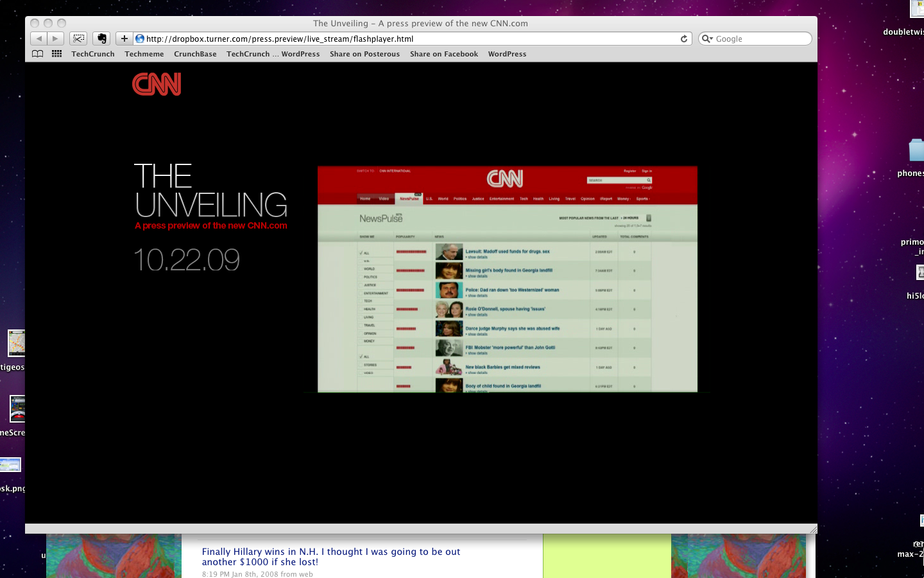Open the TechCrunch … WordPress bookmark

[x=273, y=54]
